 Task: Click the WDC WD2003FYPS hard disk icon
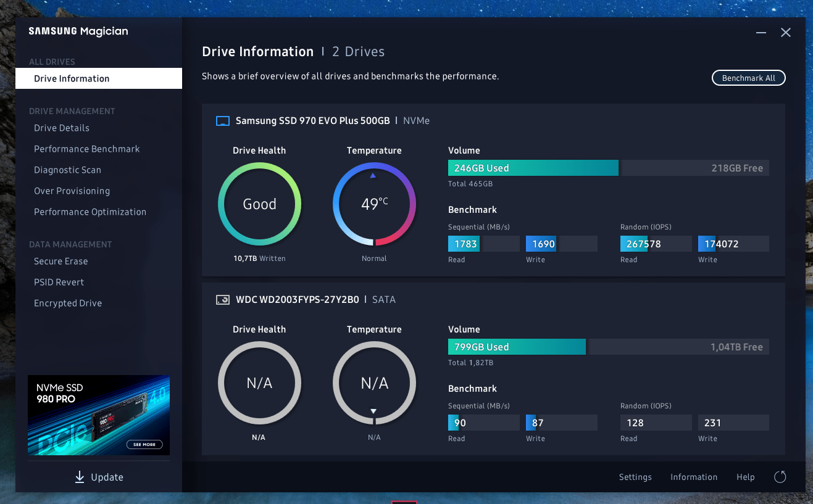click(x=222, y=300)
